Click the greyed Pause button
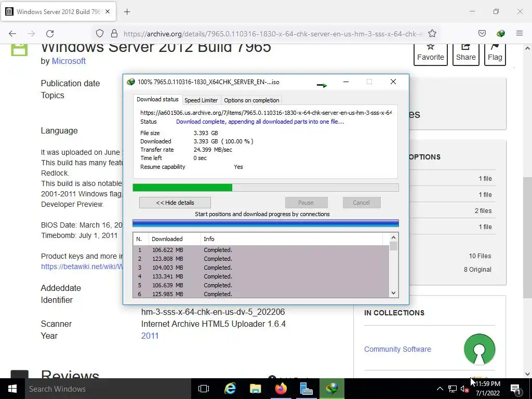Screen dimensions: 532x399 pos(306,203)
